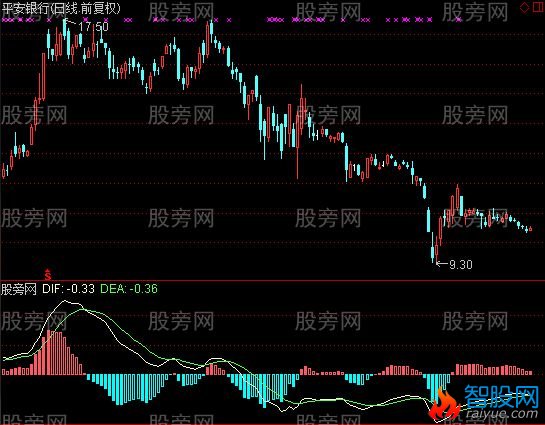Click the 17.50 high price label

[x=93, y=27]
